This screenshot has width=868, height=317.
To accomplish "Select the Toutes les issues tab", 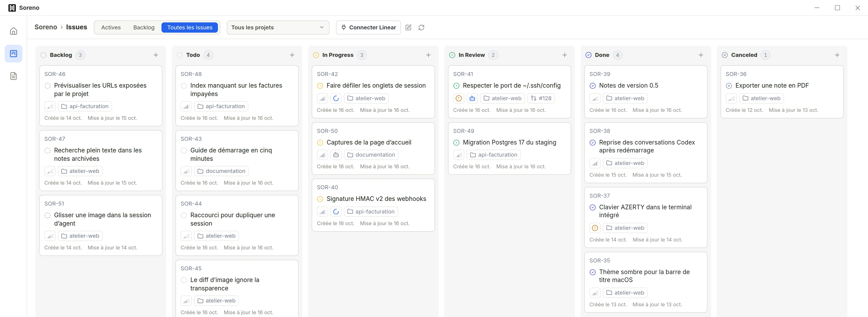I will click(190, 28).
